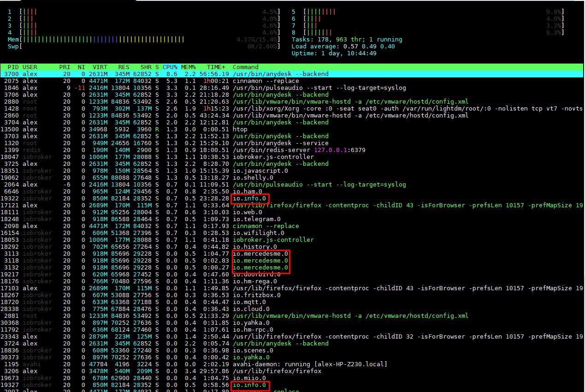Click the Mem memory usage meter
The width and height of the screenshot is (585, 392).
(x=144, y=39)
